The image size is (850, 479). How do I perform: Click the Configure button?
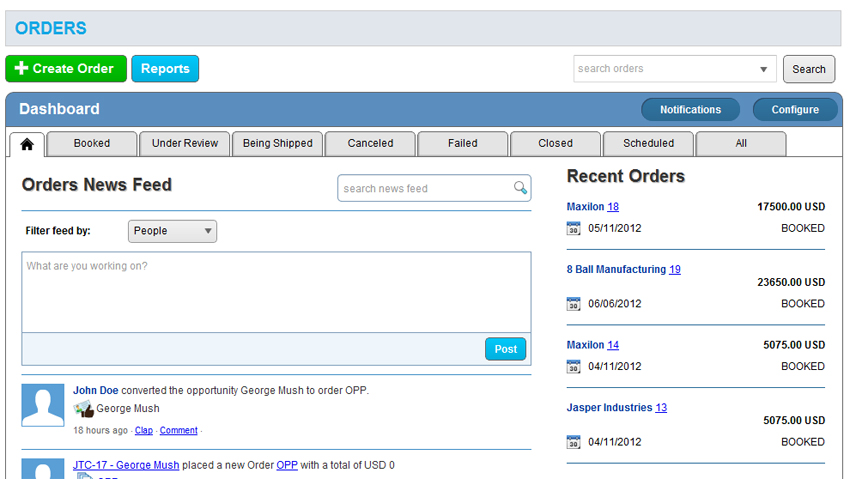(795, 110)
